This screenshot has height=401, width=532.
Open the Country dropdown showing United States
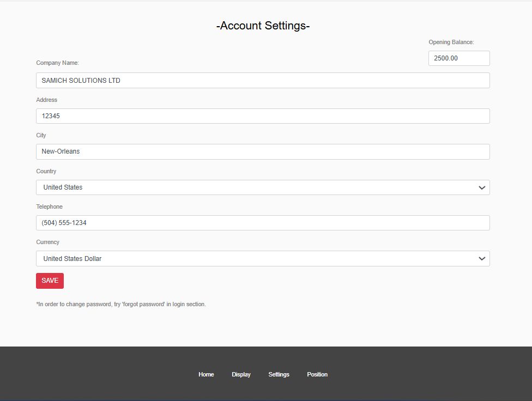(x=263, y=187)
